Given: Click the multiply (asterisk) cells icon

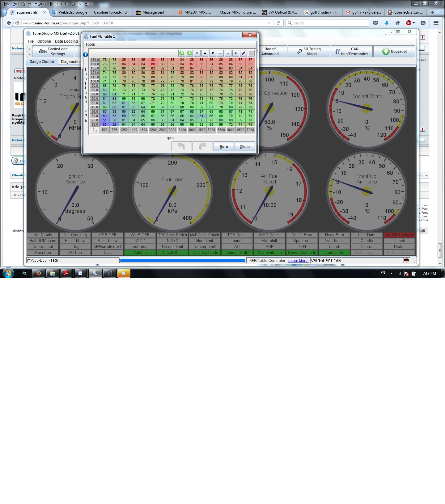Looking at the screenshot, I should [x=236, y=53].
